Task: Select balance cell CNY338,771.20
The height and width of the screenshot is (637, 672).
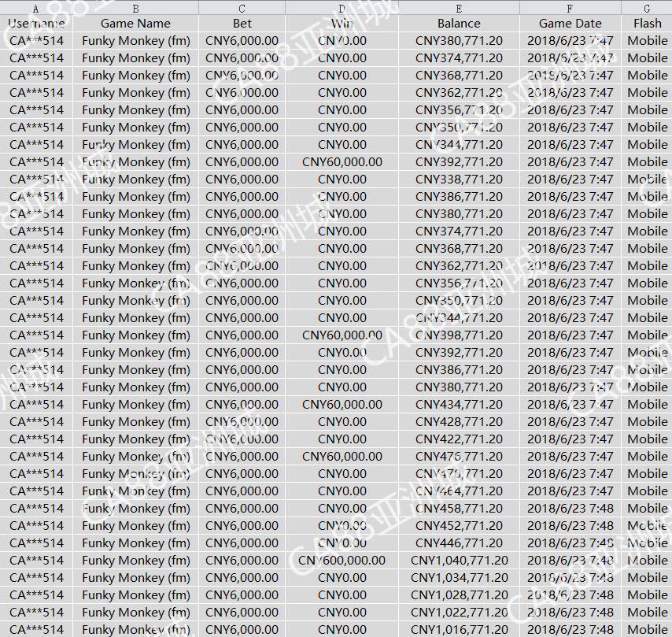Action: coord(459,180)
